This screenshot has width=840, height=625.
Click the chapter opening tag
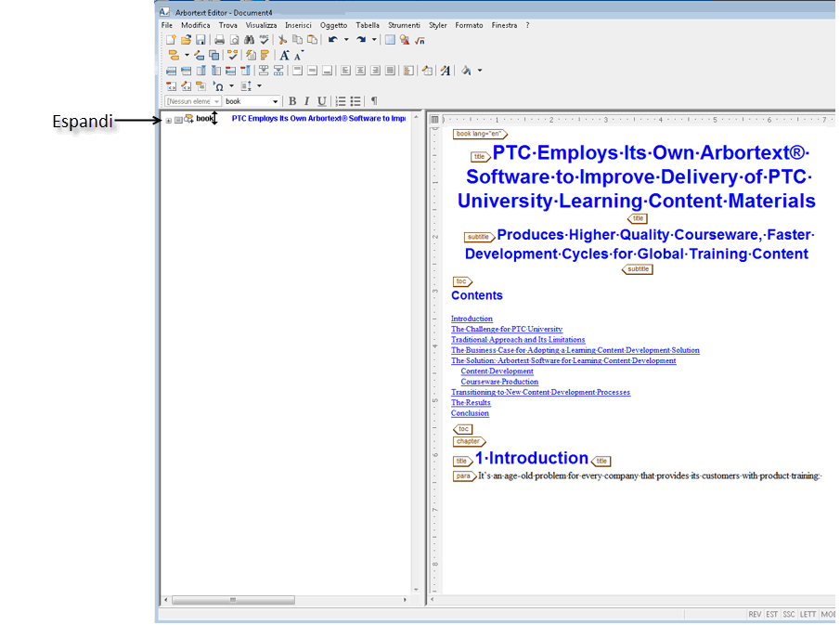(x=469, y=442)
